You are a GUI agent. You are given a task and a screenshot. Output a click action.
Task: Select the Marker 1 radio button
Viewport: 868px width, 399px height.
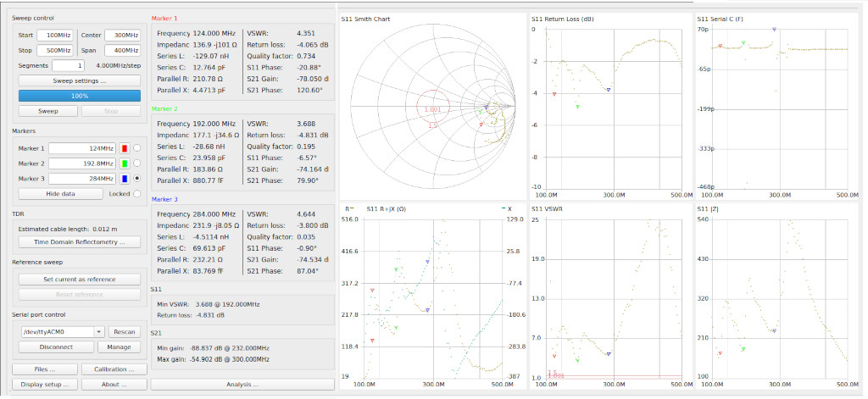(x=136, y=148)
